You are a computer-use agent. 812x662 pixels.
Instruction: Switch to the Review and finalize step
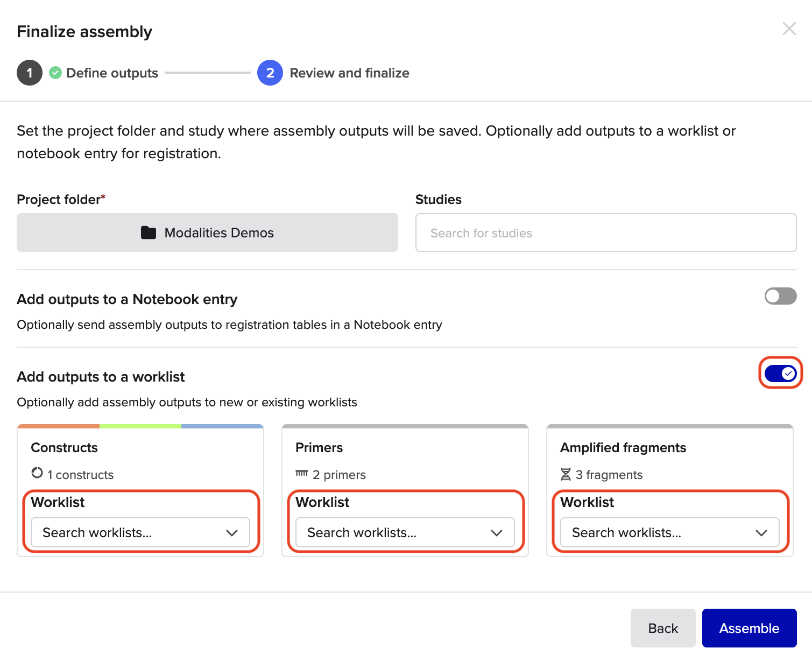[x=349, y=73]
